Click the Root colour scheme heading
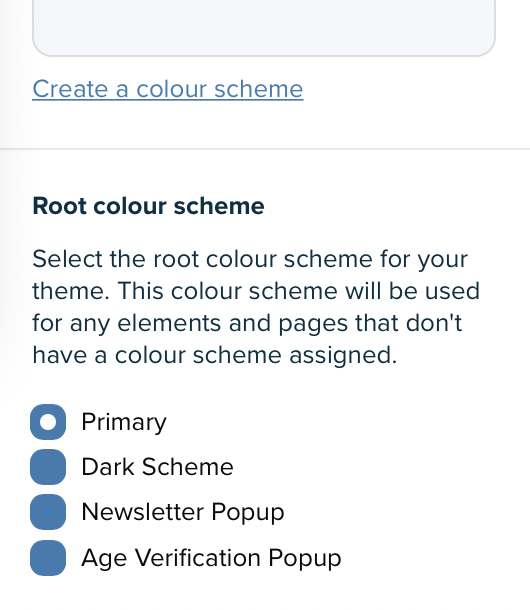Image resolution: width=530 pixels, height=610 pixels. pos(148,206)
